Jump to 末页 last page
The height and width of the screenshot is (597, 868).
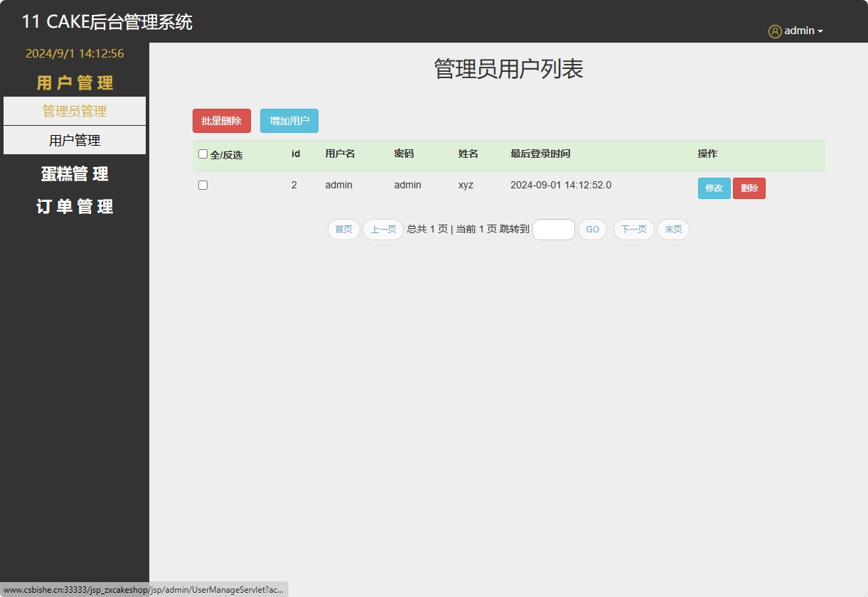click(673, 229)
